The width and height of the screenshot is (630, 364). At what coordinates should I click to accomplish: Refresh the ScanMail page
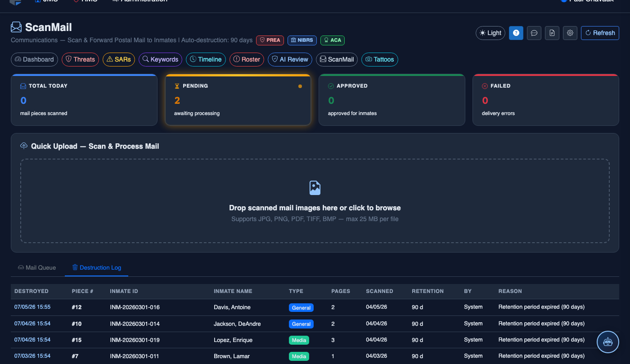coord(600,33)
